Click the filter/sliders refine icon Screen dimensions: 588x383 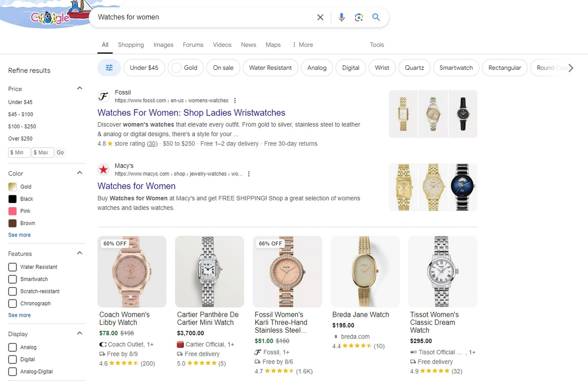click(109, 67)
